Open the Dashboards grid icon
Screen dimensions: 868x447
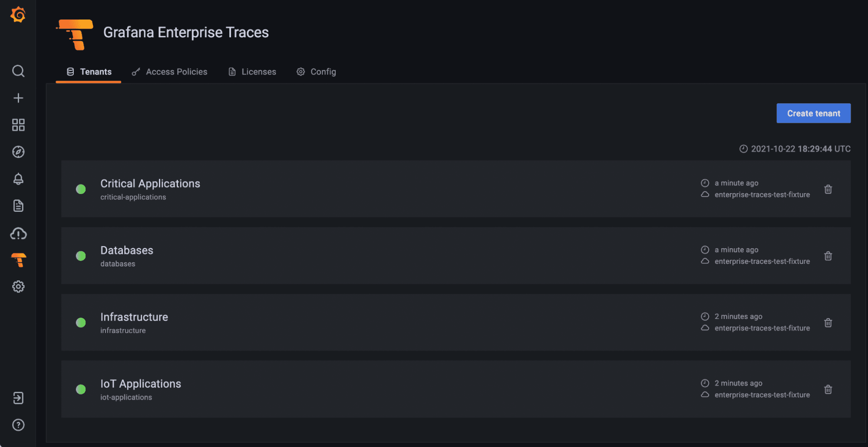[x=18, y=125]
